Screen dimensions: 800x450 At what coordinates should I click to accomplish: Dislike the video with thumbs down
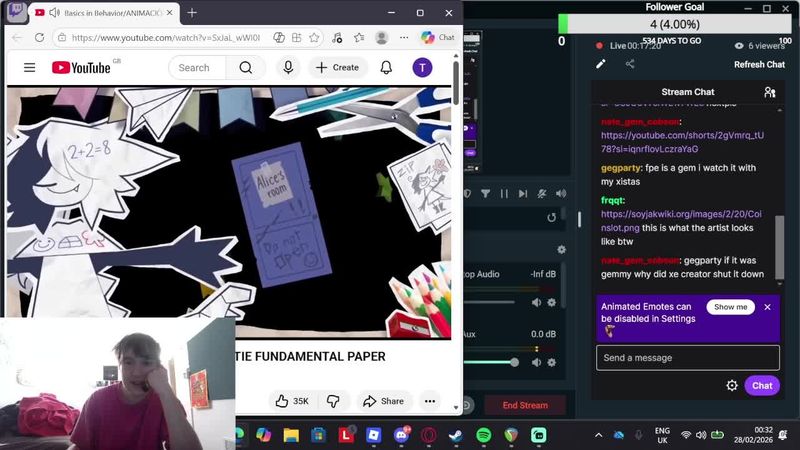[x=333, y=401]
